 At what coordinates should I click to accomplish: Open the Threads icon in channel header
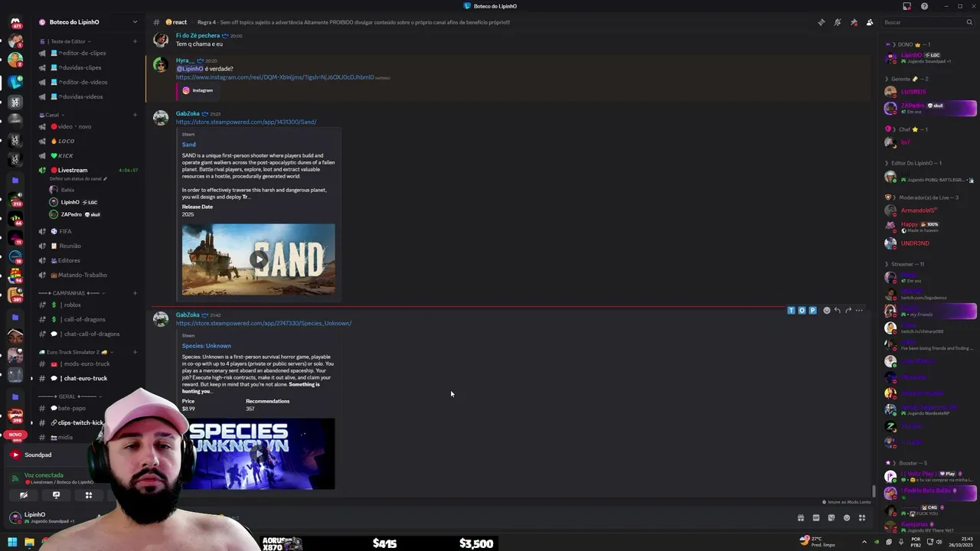pos(822,22)
